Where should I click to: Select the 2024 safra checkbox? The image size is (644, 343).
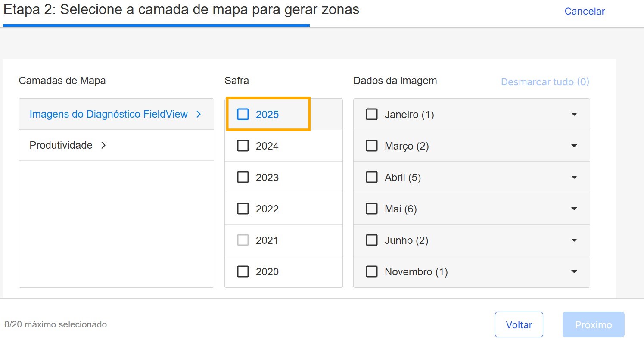click(x=243, y=146)
